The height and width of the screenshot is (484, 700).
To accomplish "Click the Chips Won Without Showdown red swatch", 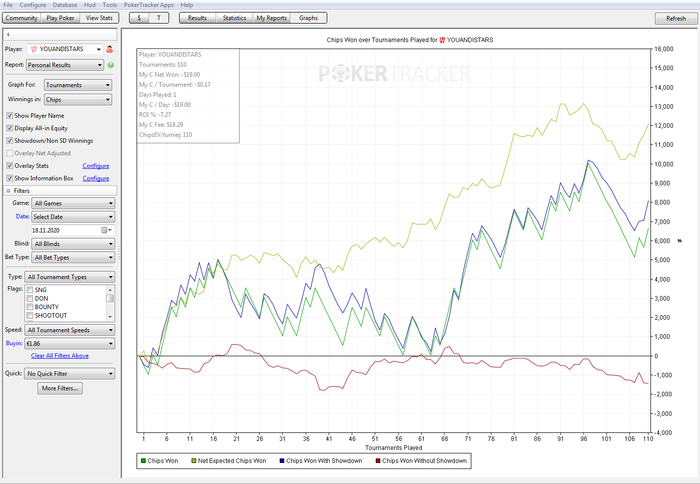I will (378, 461).
